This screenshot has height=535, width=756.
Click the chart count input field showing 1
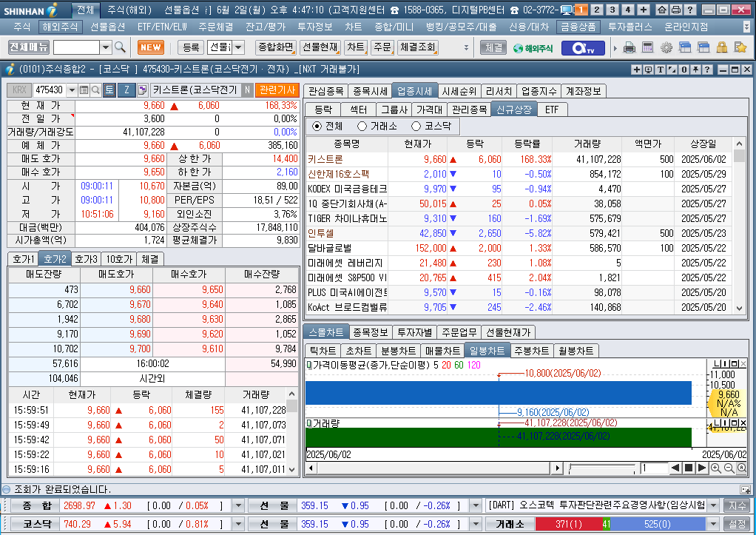[653, 468]
